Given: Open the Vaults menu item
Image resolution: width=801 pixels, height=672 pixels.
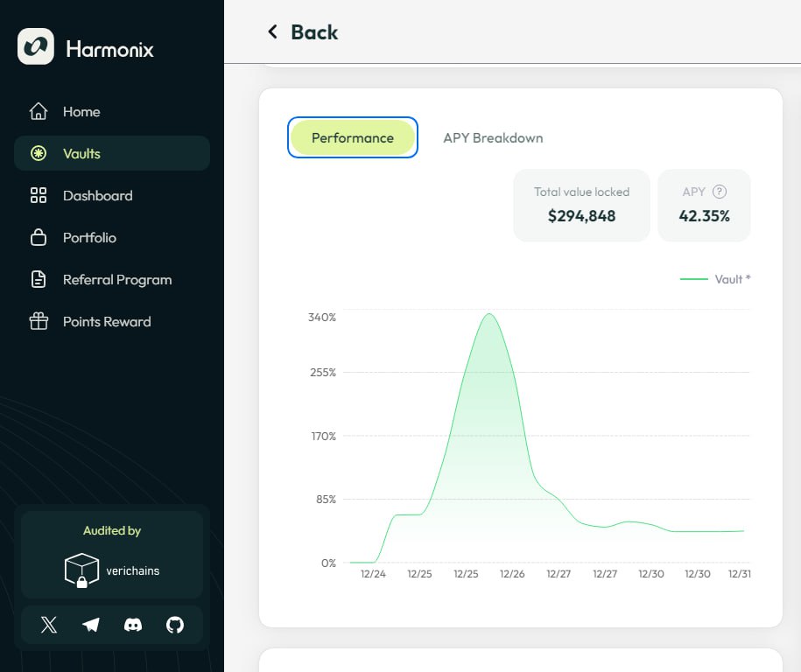Looking at the screenshot, I should click(x=112, y=153).
